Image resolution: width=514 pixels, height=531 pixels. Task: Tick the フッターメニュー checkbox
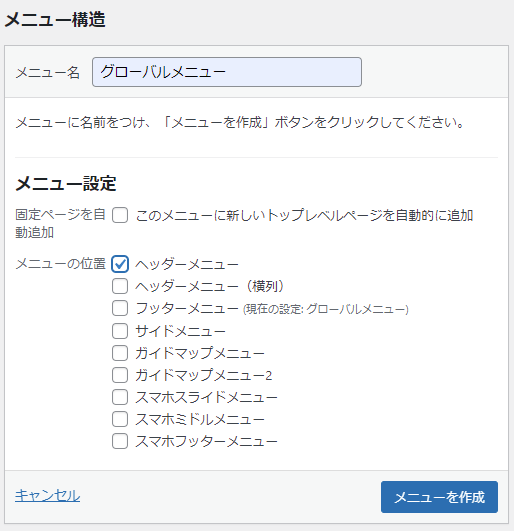tap(120, 309)
